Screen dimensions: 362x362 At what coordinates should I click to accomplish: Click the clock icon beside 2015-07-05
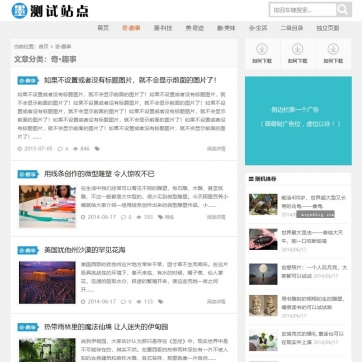[19, 149]
